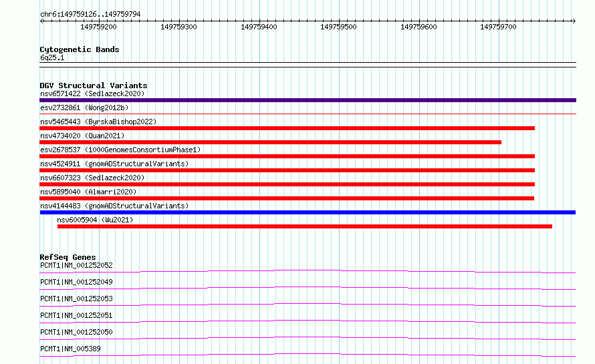The height and width of the screenshot is (364, 595).
Task: Click the nsv4734020 (Quan2021) label
Action: click(82, 136)
